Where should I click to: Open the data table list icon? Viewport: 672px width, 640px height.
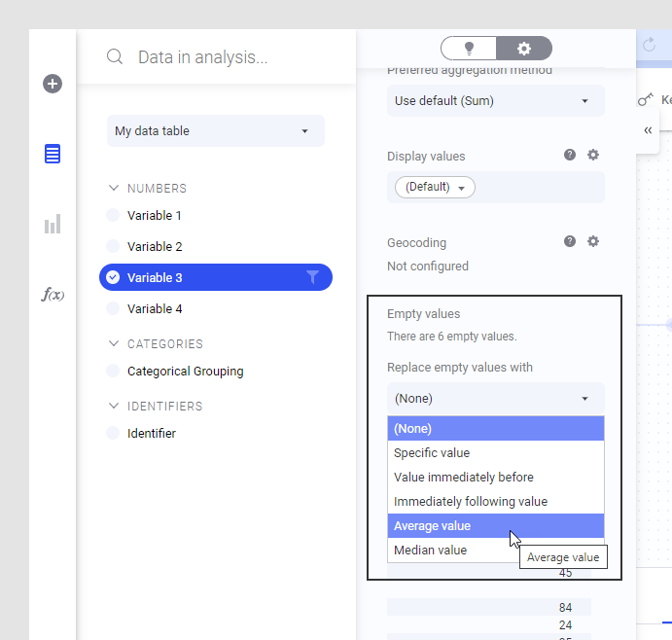click(x=53, y=154)
